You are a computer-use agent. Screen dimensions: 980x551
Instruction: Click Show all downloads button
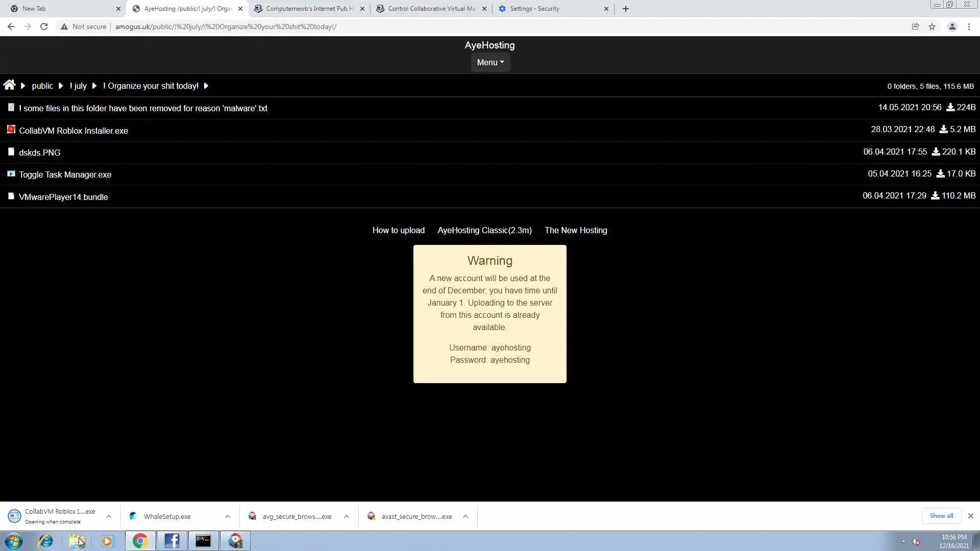(x=941, y=516)
